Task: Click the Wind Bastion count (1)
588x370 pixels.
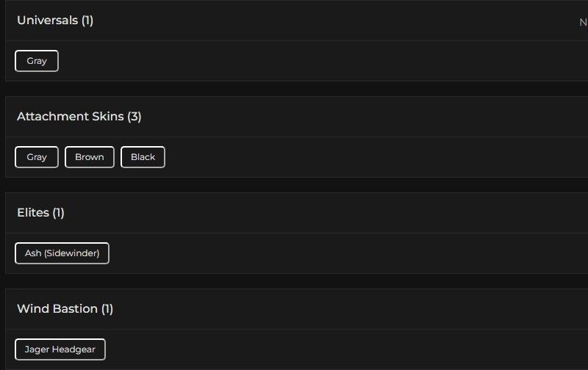Action: (x=107, y=309)
